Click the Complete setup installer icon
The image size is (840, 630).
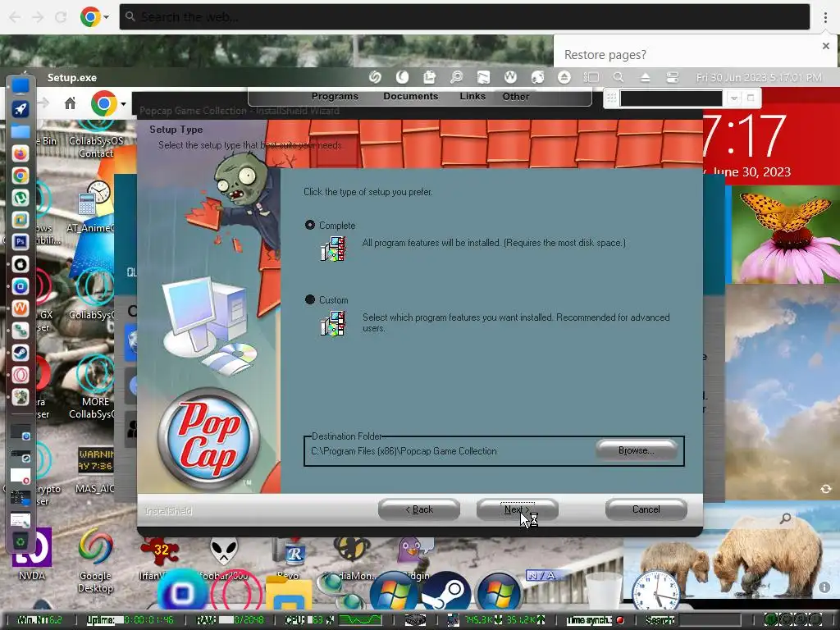(x=333, y=249)
